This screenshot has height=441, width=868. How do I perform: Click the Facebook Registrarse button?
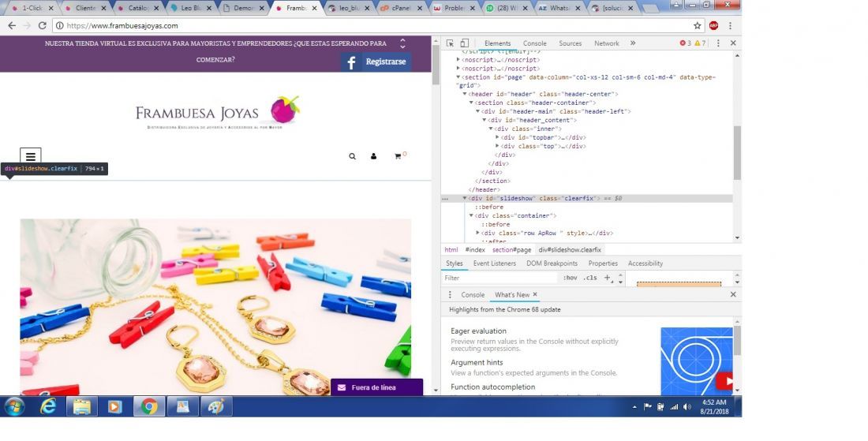point(376,62)
